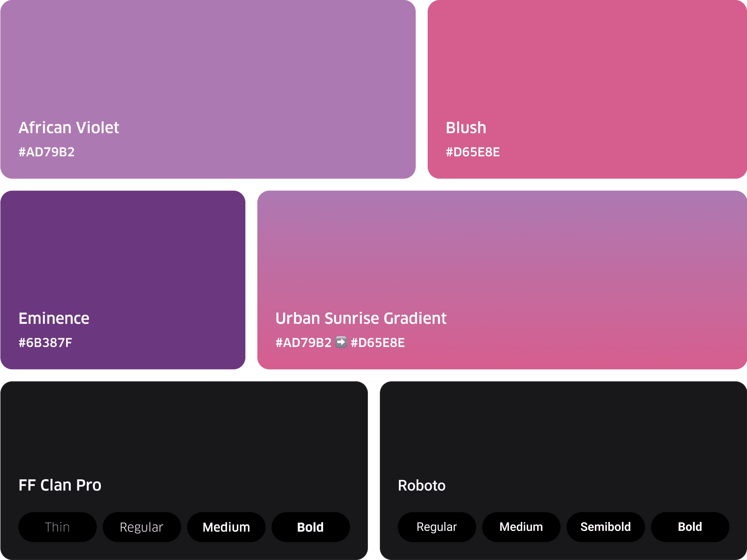Enable the Semibold weight for Roboto
This screenshot has height=560, width=747.
pos(605,527)
